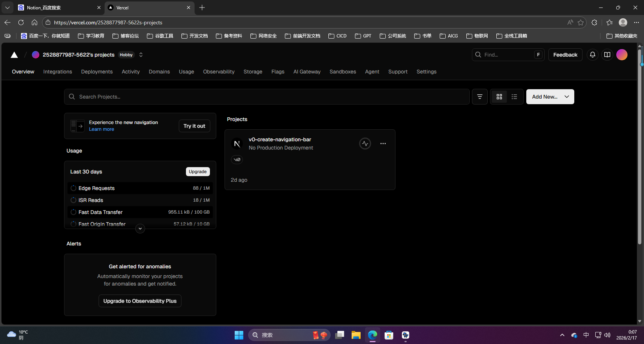The width and height of the screenshot is (644, 344).
Task: Open the favorites list icon
Action: coord(610,22)
